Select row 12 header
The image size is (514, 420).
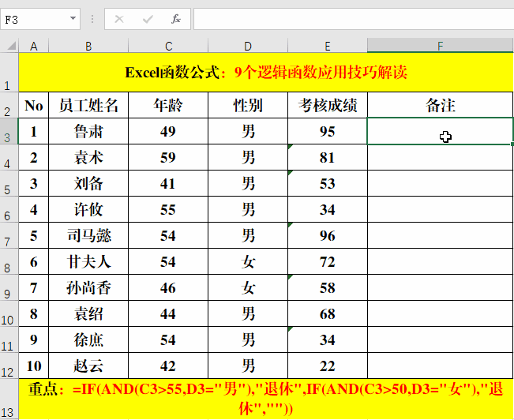[9, 366]
